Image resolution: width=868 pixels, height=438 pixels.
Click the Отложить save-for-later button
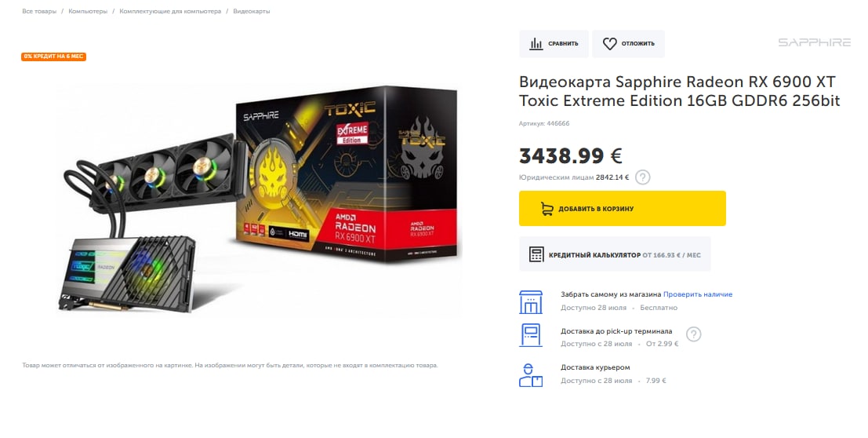(x=628, y=44)
